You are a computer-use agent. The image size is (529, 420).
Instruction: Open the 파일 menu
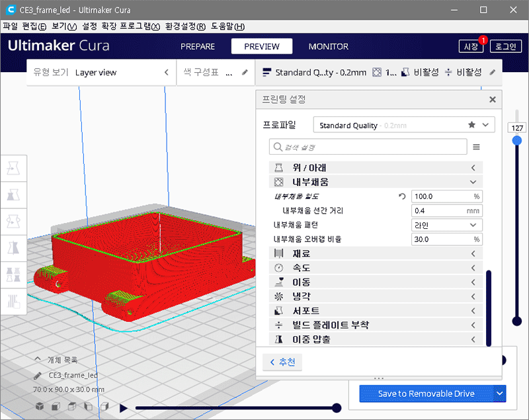pos(10,26)
